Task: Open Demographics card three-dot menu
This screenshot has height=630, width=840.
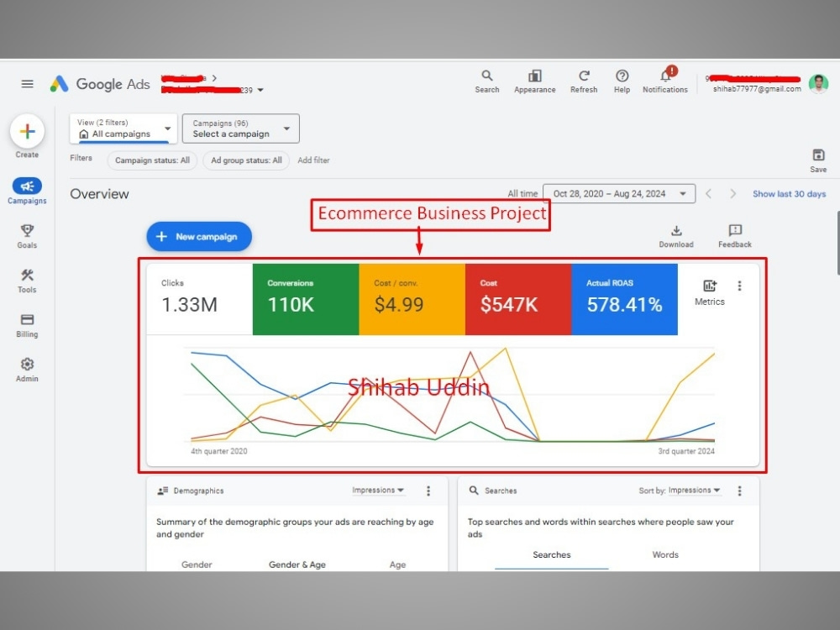Action: point(428,491)
